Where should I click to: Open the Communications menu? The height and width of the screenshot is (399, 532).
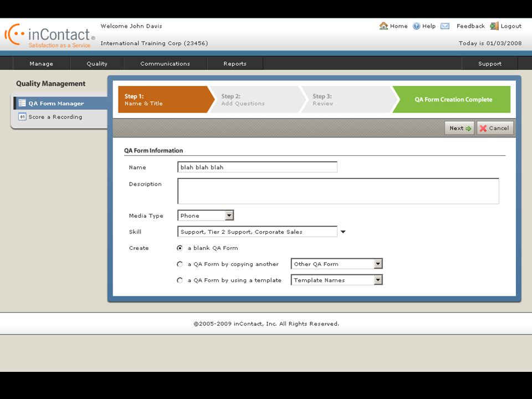(x=165, y=63)
